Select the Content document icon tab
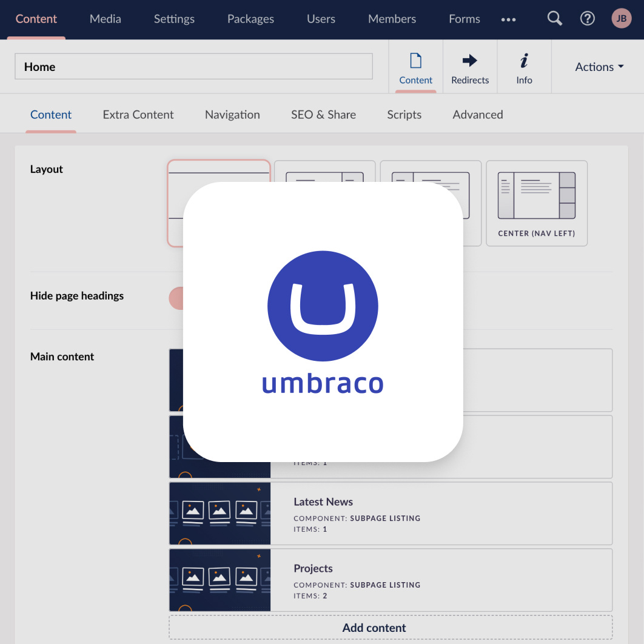The width and height of the screenshot is (644, 644). pyautogui.click(x=415, y=65)
